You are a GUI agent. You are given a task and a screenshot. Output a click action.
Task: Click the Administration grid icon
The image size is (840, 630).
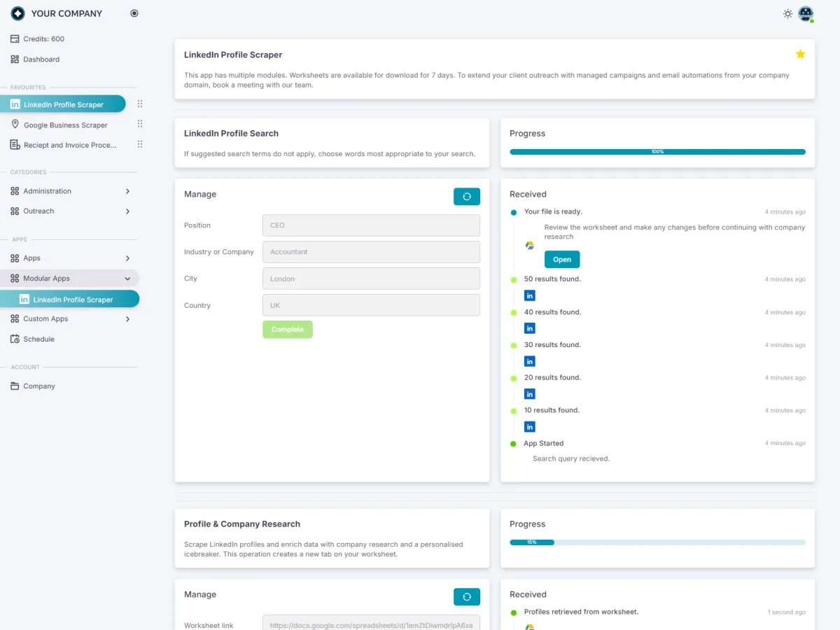15,191
